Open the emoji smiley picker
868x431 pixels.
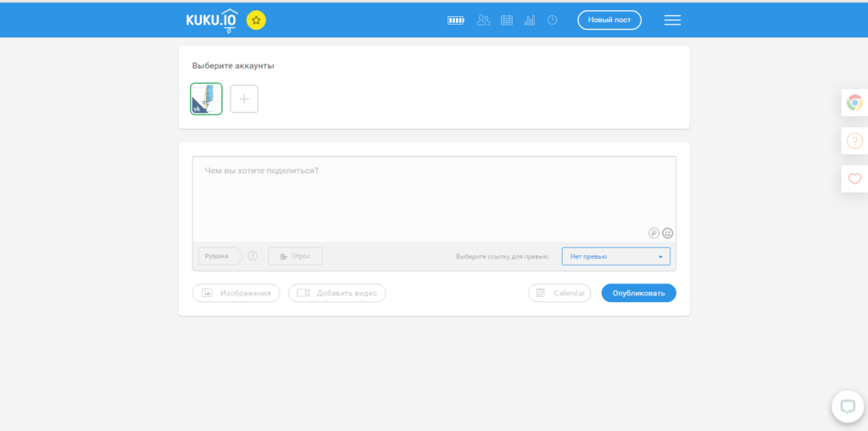[x=668, y=232]
